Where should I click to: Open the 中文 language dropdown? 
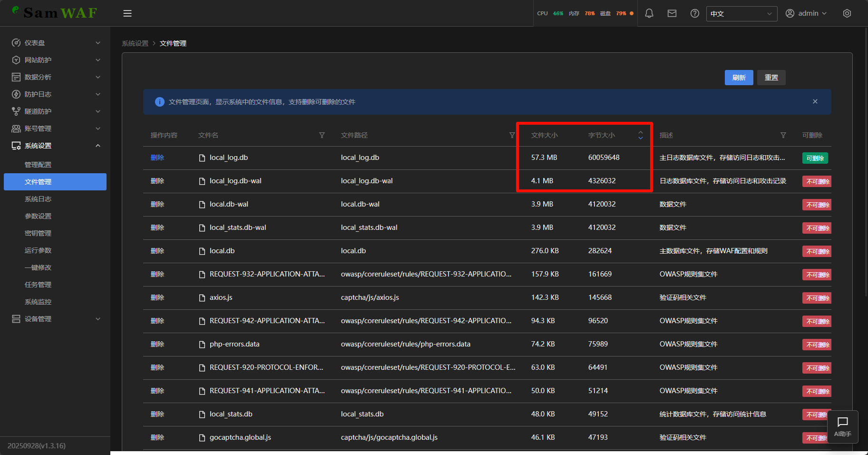coord(741,14)
